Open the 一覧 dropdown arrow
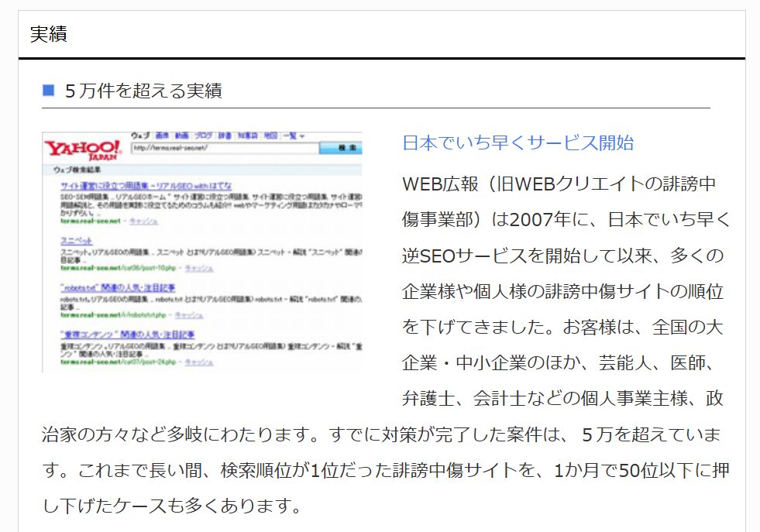This screenshot has height=532, width=760. tap(302, 134)
